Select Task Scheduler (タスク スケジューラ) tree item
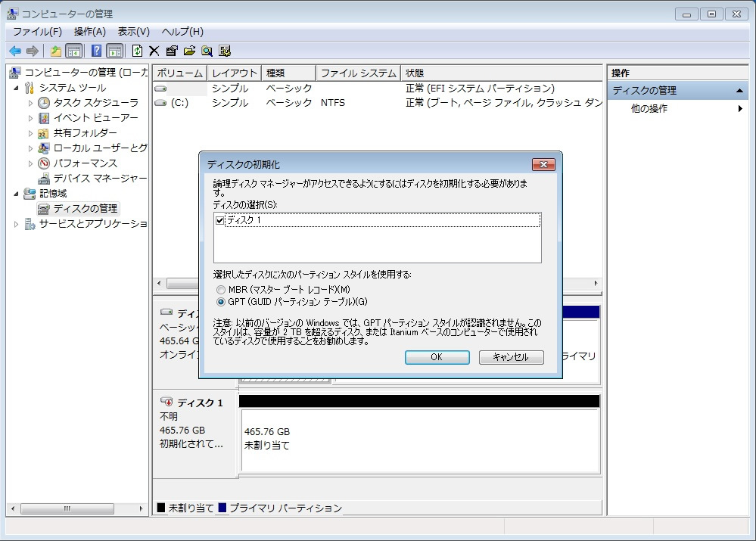This screenshot has height=541, width=756. (95, 103)
